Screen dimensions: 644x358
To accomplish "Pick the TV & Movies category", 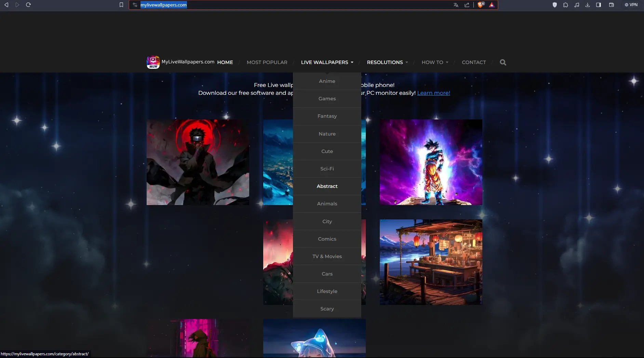I will coord(327,256).
